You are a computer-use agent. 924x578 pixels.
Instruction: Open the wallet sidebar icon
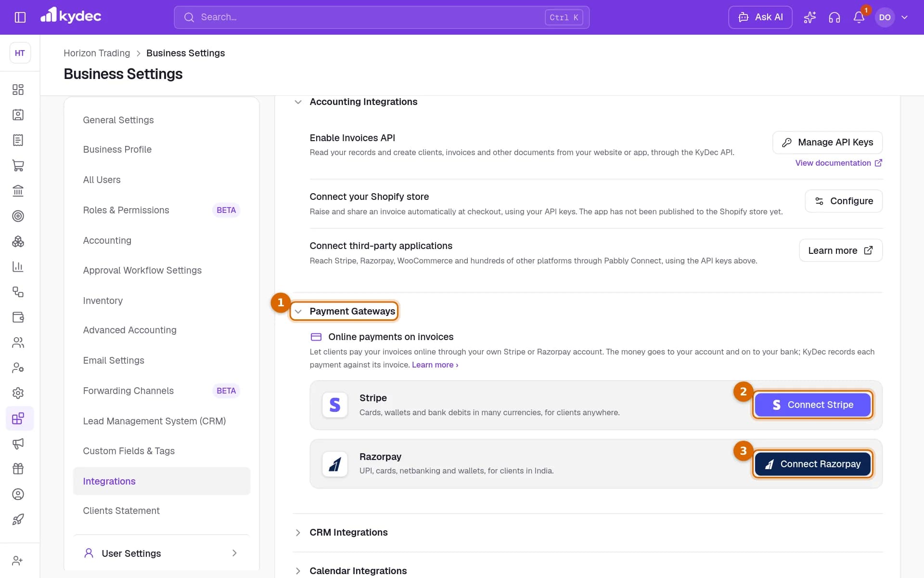pos(18,317)
